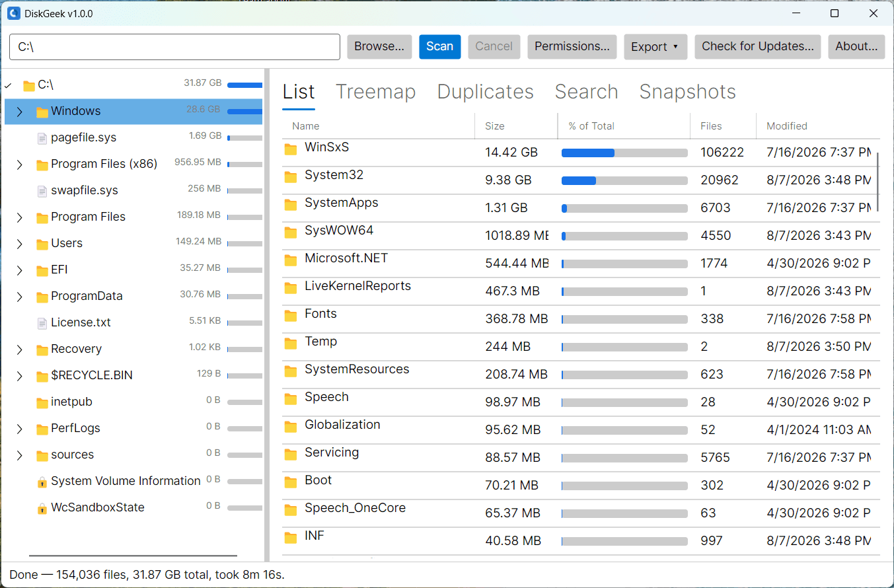Expand the $RECYCLE.BIN node
Image resolution: width=894 pixels, height=588 pixels.
[19, 376]
